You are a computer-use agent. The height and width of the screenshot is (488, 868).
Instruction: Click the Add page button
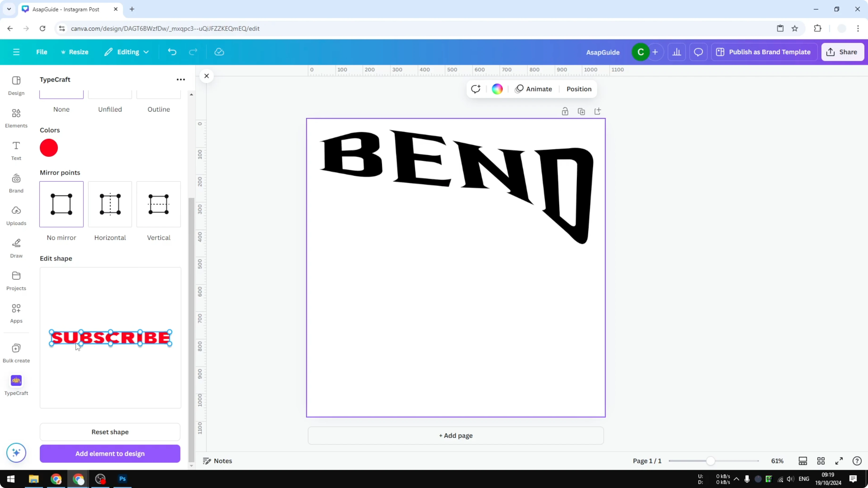click(x=455, y=435)
